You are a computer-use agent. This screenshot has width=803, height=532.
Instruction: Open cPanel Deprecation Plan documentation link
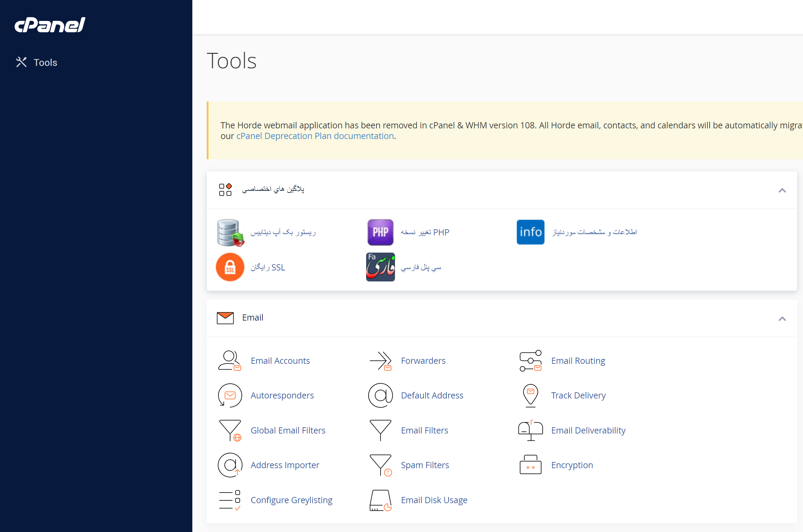pos(315,136)
